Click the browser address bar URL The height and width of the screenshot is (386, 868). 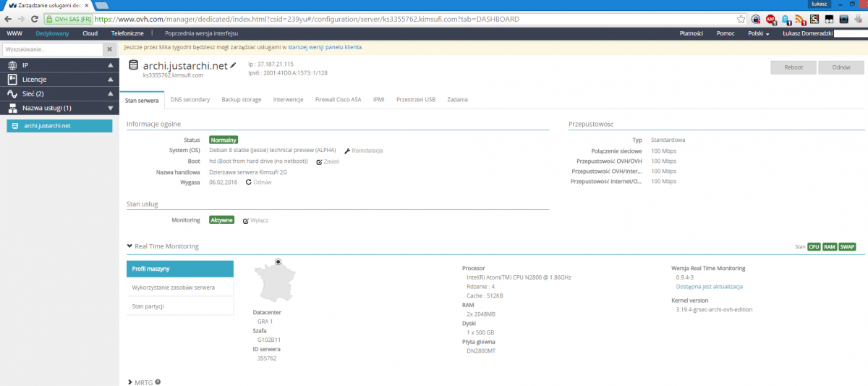coord(307,20)
